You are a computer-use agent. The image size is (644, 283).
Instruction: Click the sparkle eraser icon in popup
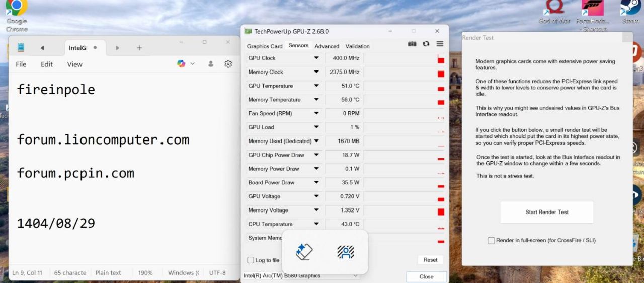pyautogui.click(x=304, y=252)
